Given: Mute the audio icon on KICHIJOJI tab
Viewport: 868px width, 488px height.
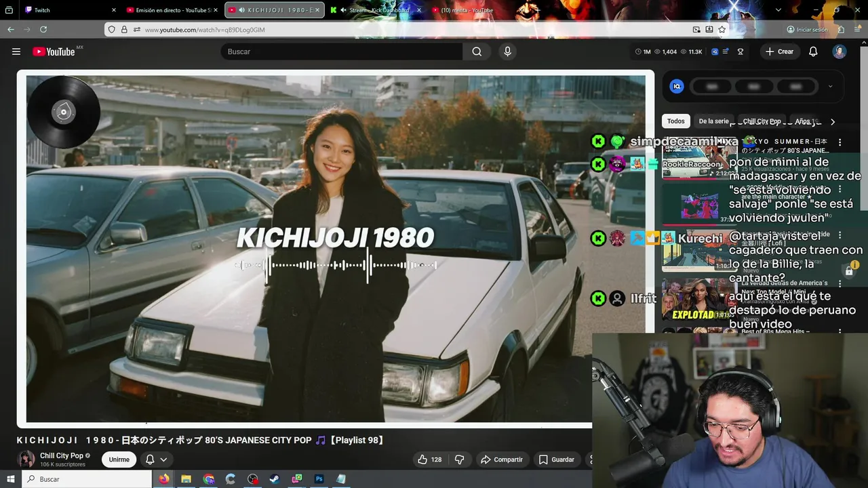Looking at the screenshot, I should (241, 10).
